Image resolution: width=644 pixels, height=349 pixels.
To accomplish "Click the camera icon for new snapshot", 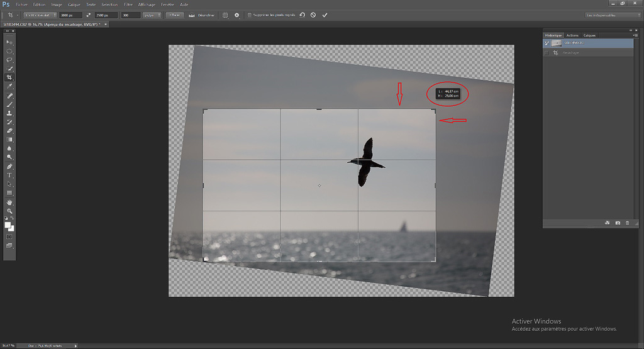I will click(x=618, y=223).
